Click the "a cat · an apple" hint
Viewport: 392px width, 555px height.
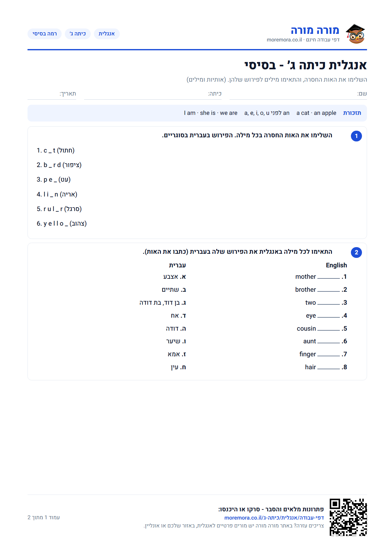tap(316, 113)
